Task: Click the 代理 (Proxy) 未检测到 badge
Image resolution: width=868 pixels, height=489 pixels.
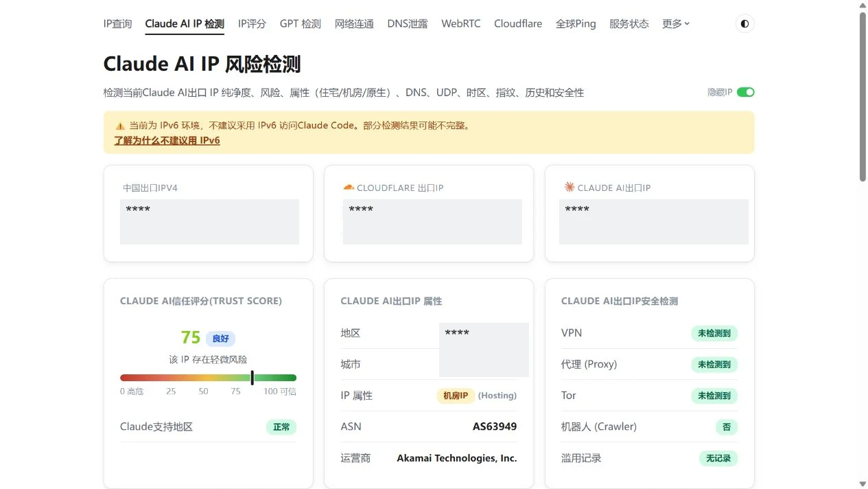Action: pos(714,365)
